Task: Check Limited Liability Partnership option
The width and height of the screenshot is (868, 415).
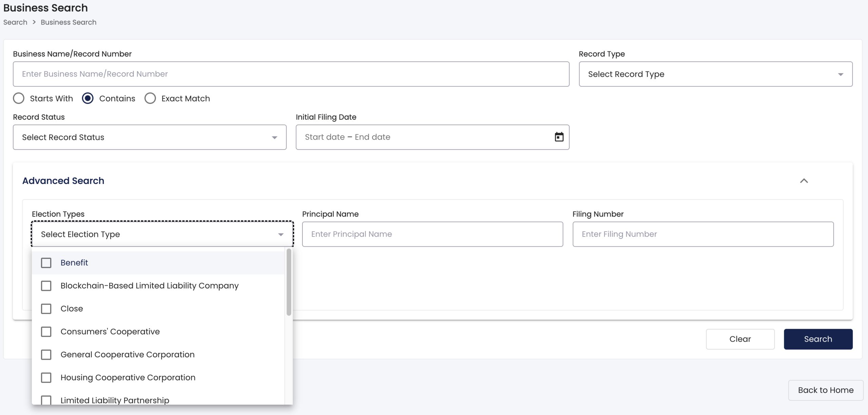Action: point(46,400)
